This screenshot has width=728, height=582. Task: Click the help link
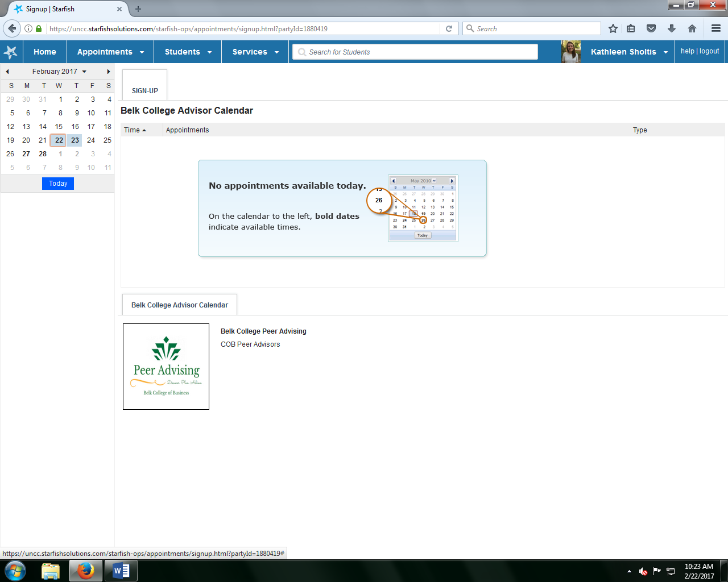coord(687,51)
